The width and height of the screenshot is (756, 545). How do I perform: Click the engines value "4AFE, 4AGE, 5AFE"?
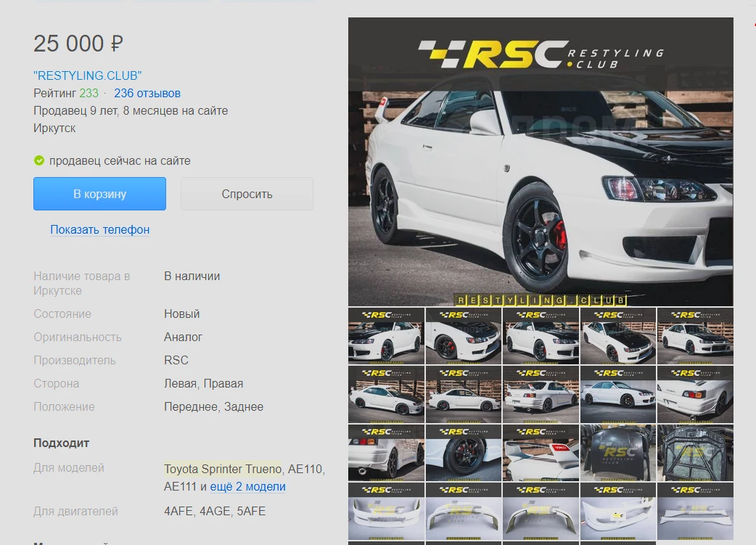[x=215, y=511]
